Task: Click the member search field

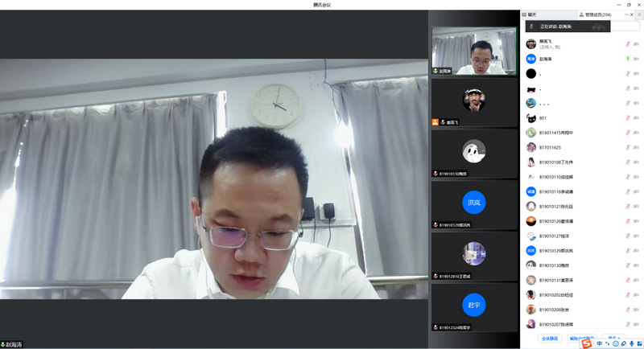Action: pyautogui.click(x=625, y=27)
